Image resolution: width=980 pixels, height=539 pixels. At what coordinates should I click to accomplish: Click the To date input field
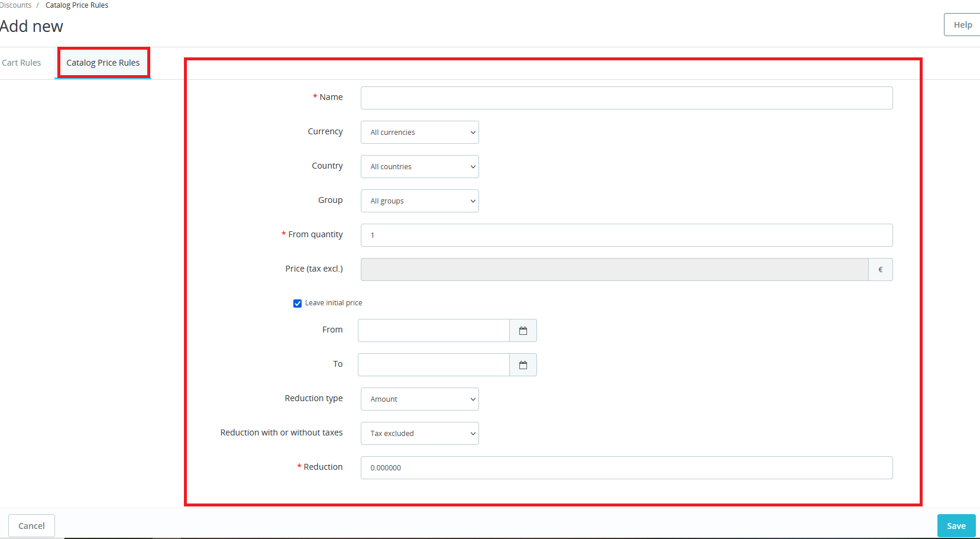(x=434, y=365)
